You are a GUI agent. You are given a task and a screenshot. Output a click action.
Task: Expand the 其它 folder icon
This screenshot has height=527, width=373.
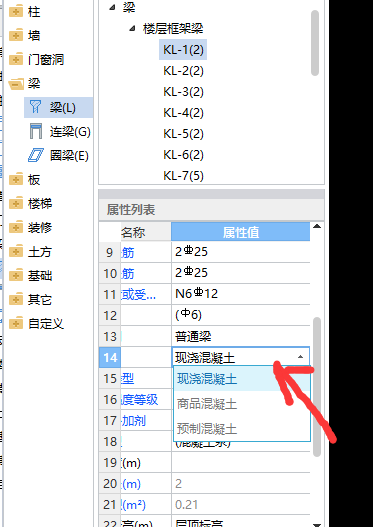(x=16, y=299)
